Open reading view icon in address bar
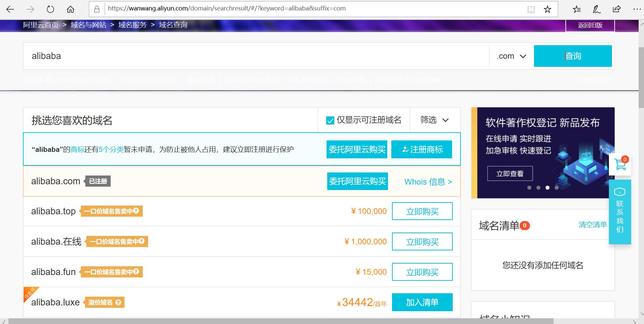Viewport: 644px width, 324px height. pos(531,9)
